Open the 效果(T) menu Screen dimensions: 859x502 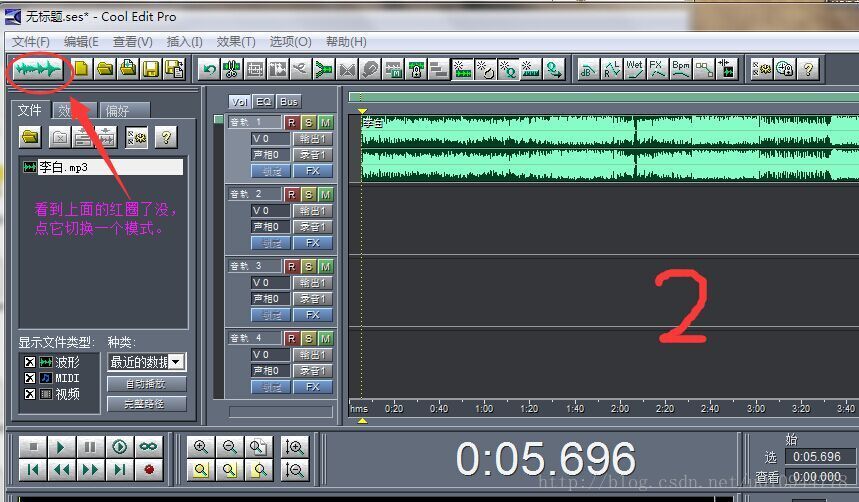point(236,42)
